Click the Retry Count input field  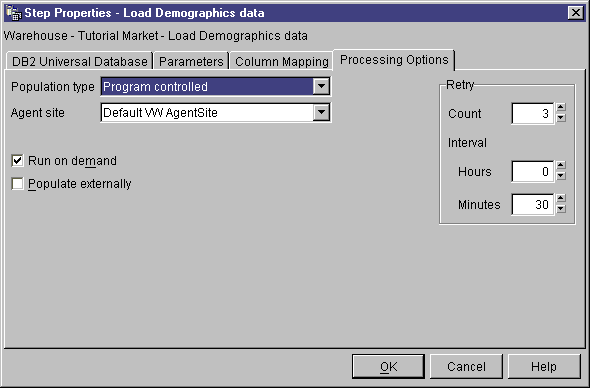[x=533, y=113]
